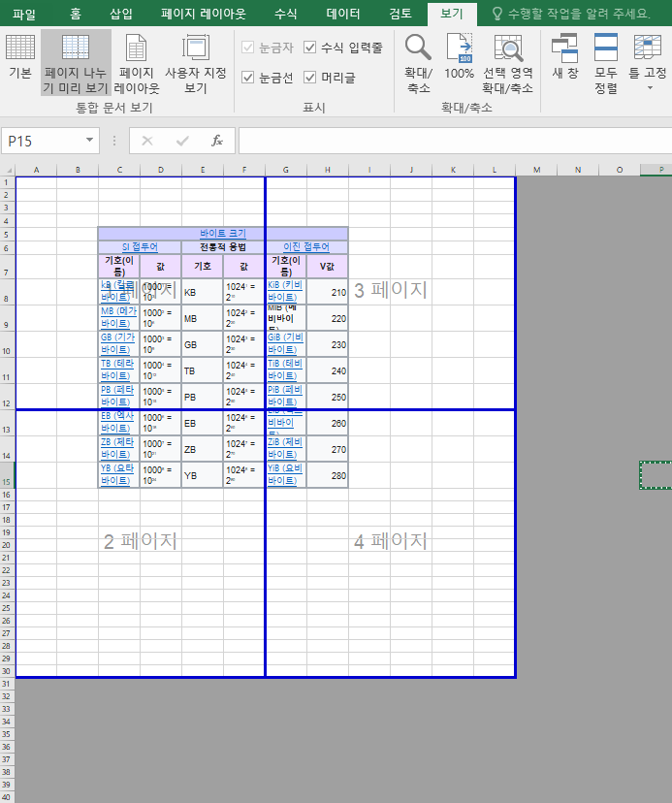Open the File (파일) tab
Viewport: 672px width, 803px height.
(x=24, y=14)
